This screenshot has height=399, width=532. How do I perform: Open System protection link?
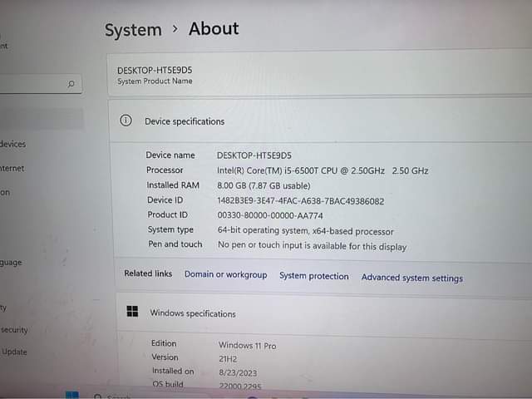click(x=314, y=276)
